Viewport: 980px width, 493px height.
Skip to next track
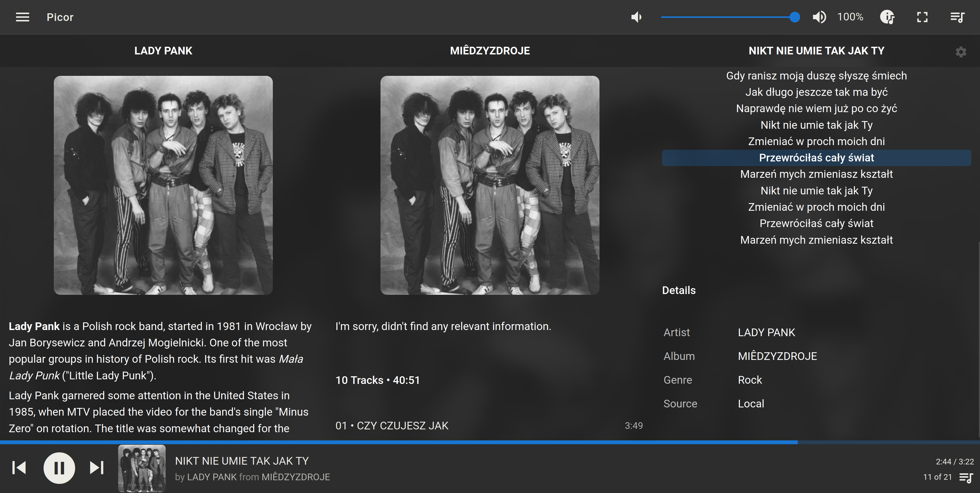tap(97, 467)
